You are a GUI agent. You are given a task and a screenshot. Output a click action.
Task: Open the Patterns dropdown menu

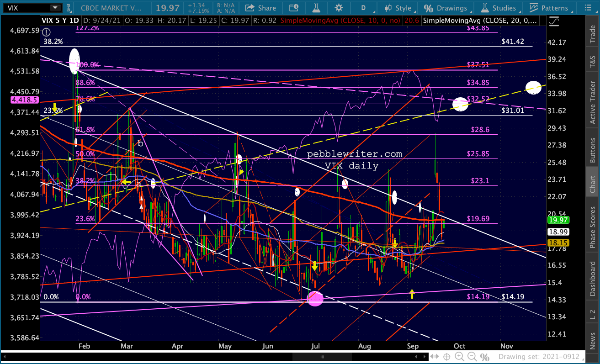552,8
